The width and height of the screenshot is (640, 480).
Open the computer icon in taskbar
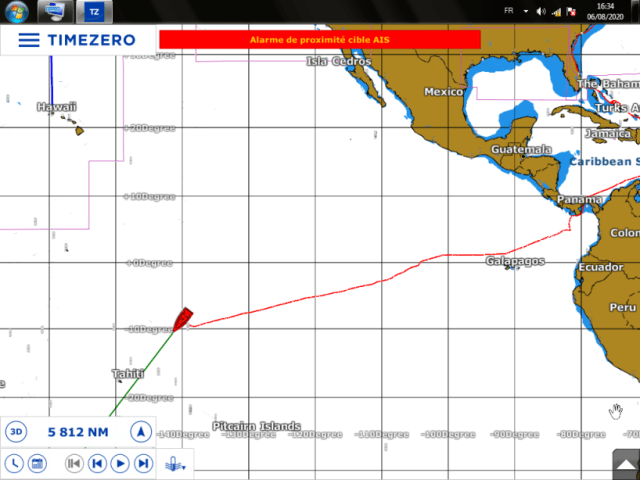point(56,11)
